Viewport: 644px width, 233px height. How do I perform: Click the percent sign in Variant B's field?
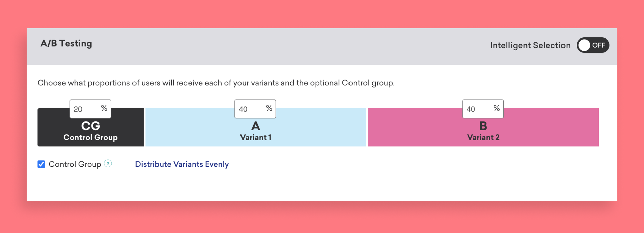[497, 108]
